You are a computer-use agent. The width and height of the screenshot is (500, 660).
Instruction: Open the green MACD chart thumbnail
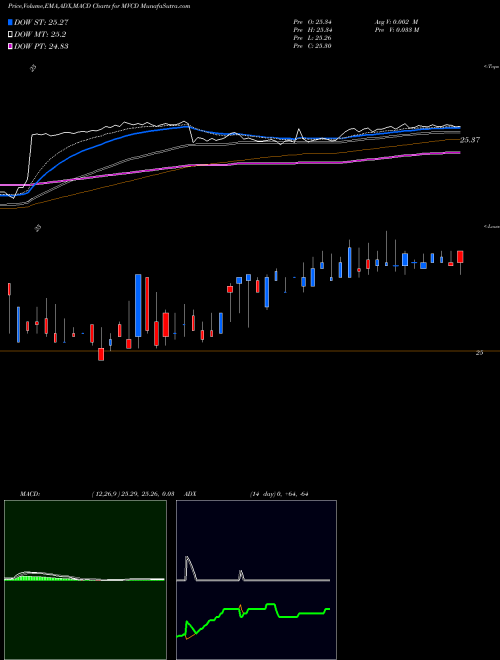point(85,580)
